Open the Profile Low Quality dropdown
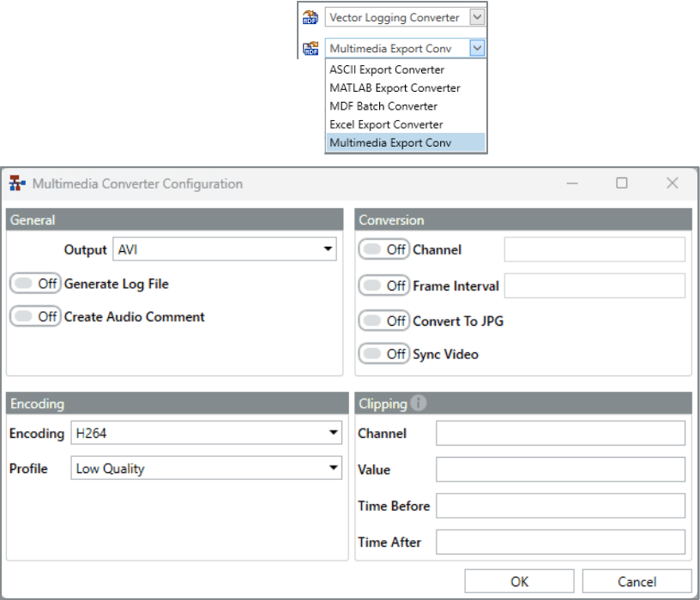 pyautogui.click(x=206, y=468)
